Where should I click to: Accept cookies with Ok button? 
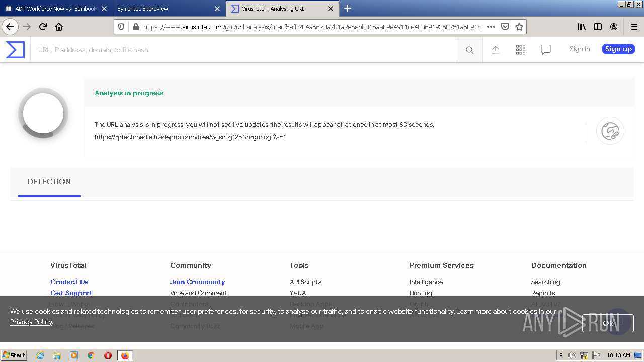608,323
